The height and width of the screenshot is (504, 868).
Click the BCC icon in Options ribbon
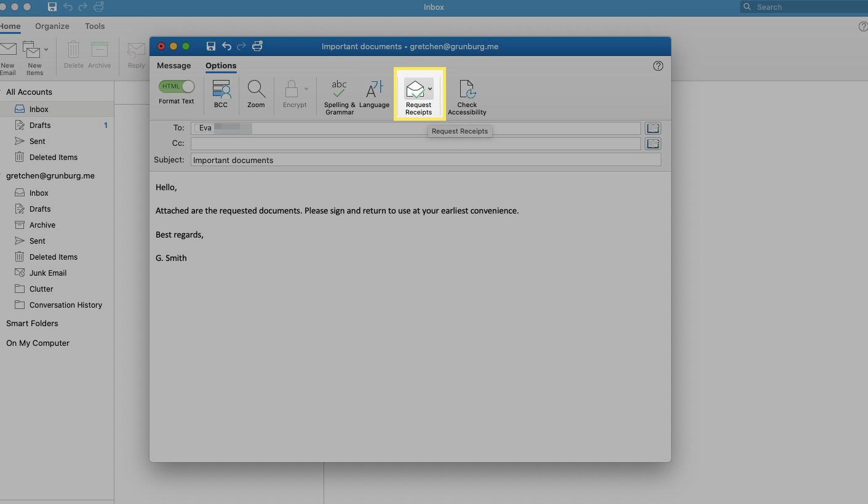coord(221,90)
